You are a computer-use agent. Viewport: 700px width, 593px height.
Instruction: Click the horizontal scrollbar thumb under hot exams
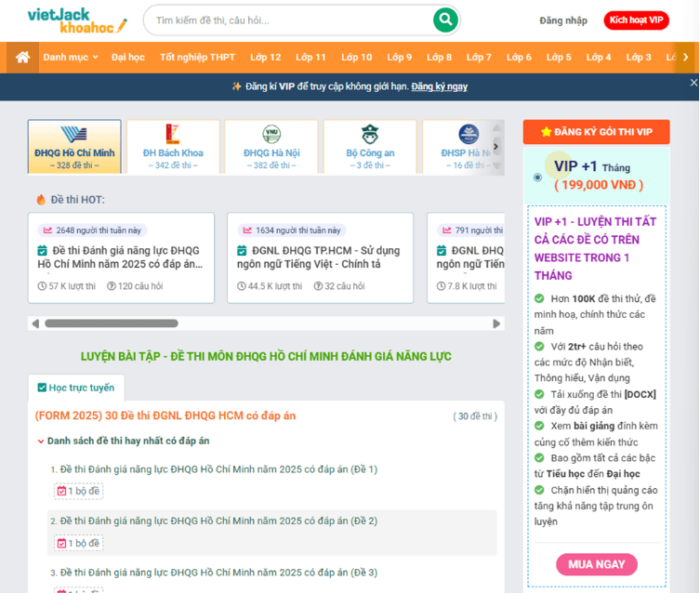(112, 323)
